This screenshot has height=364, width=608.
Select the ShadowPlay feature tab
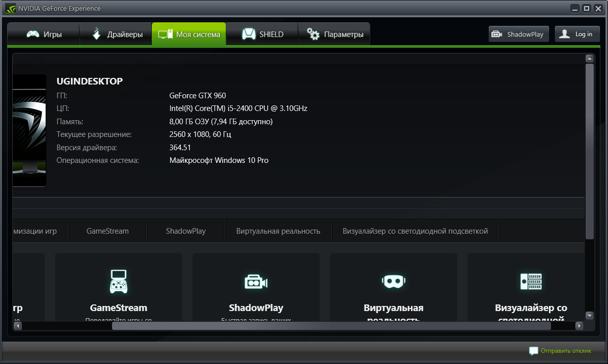click(186, 231)
